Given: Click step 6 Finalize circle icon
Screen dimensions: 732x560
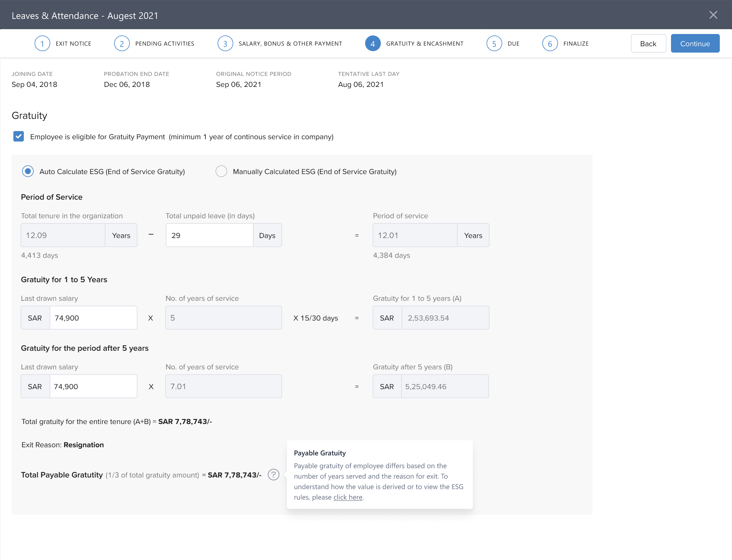Looking at the screenshot, I should point(550,44).
